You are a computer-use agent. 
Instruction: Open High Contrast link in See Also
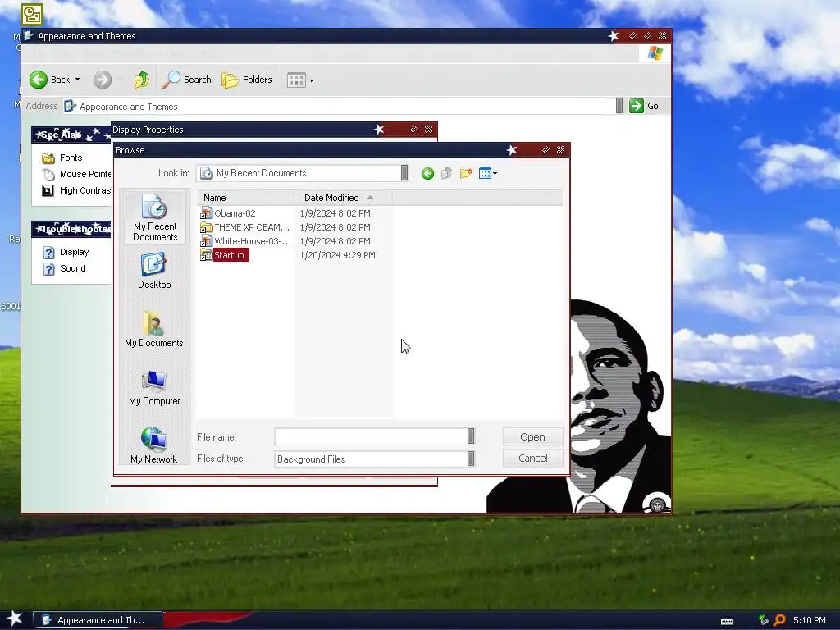pyautogui.click(x=76, y=190)
